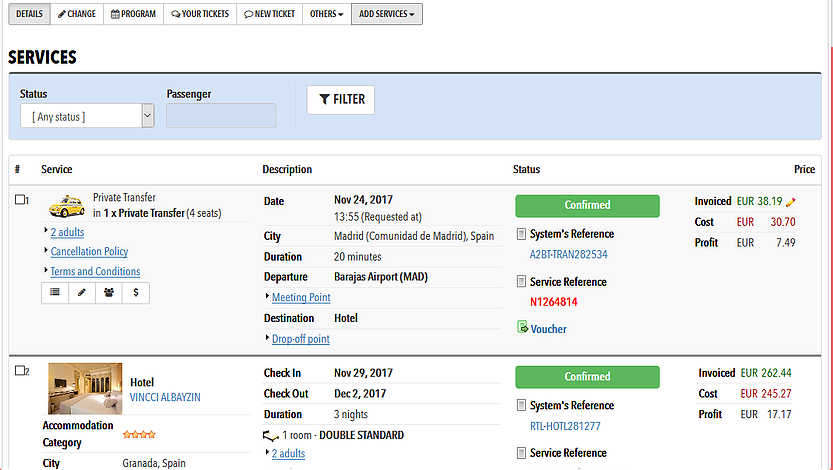
Task: Expand the Drop-off point details
Action: (x=301, y=339)
